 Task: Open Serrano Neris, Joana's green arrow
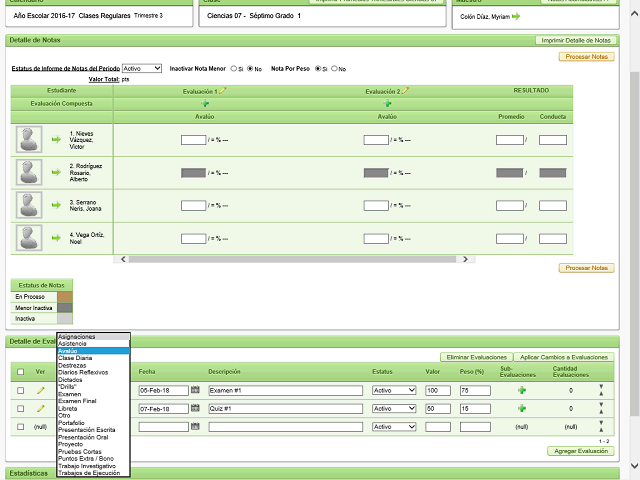56,205
